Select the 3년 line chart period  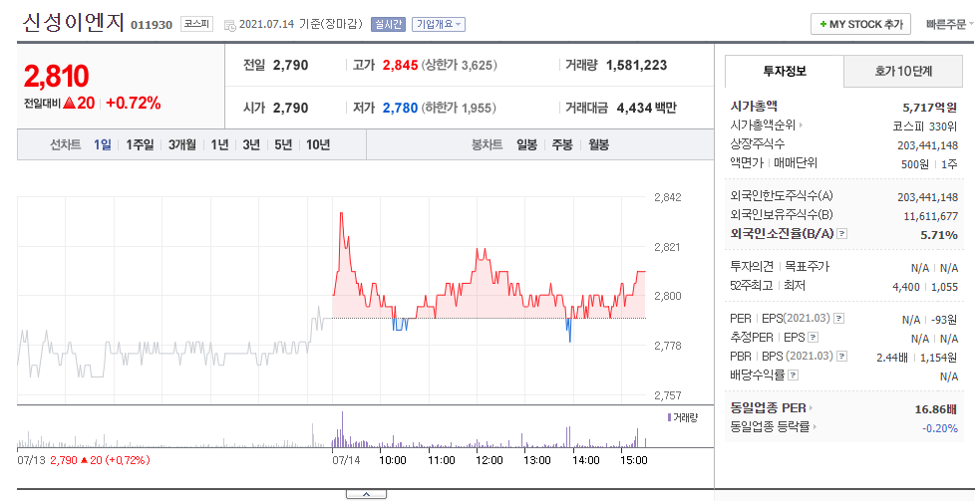(x=251, y=145)
